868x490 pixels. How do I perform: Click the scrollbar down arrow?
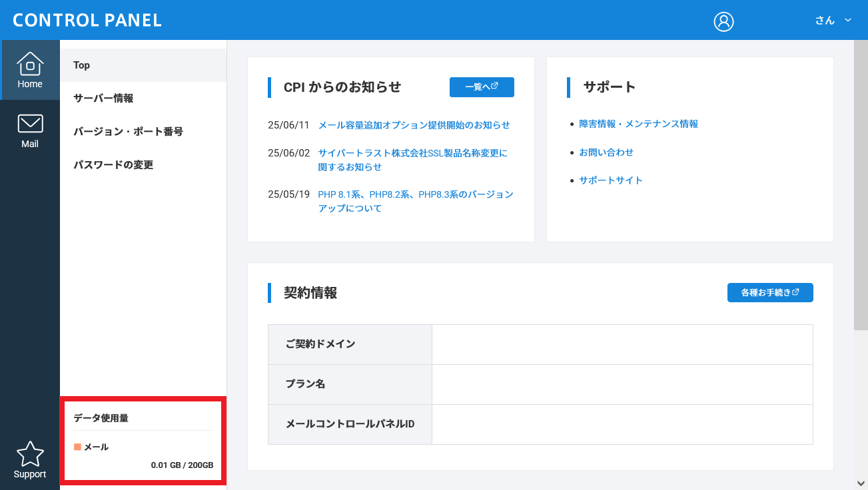coord(861,483)
